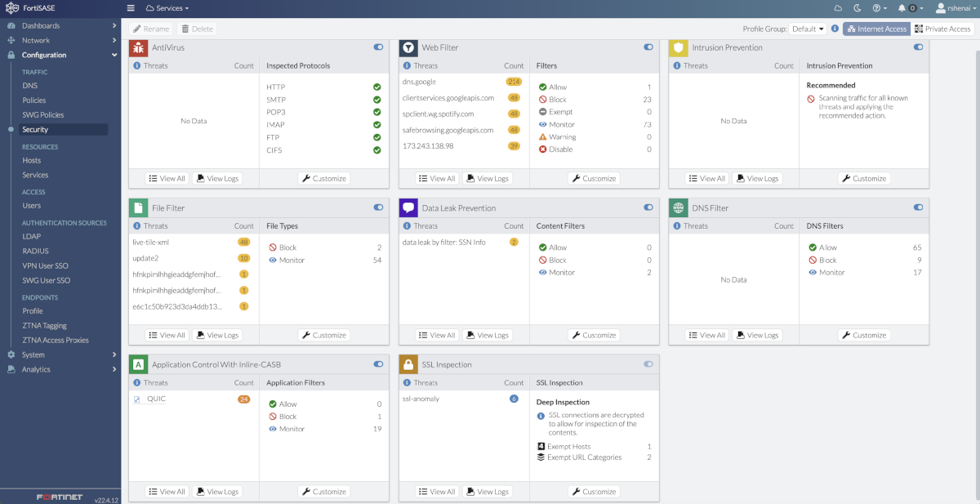Expand the Dashboards sidebar menu
980x504 pixels.
click(x=60, y=25)
